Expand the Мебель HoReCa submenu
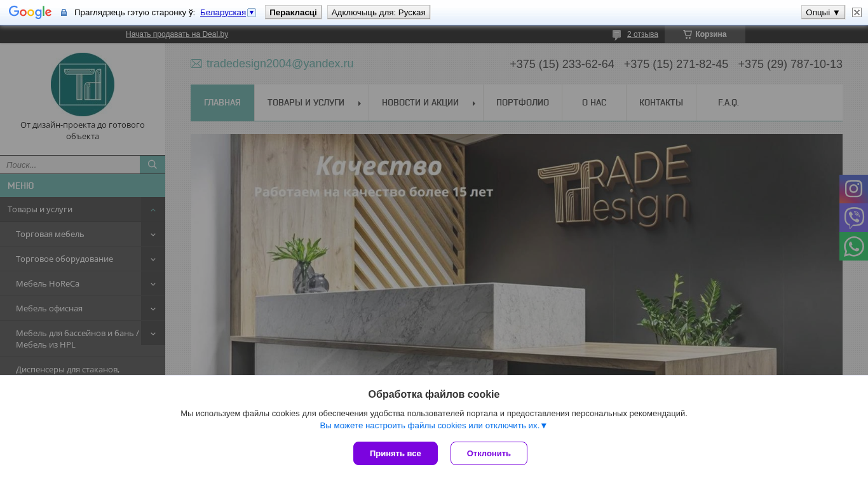Image resolution: width=868 pixels, height=488 pixels. [x=153, y=284]
